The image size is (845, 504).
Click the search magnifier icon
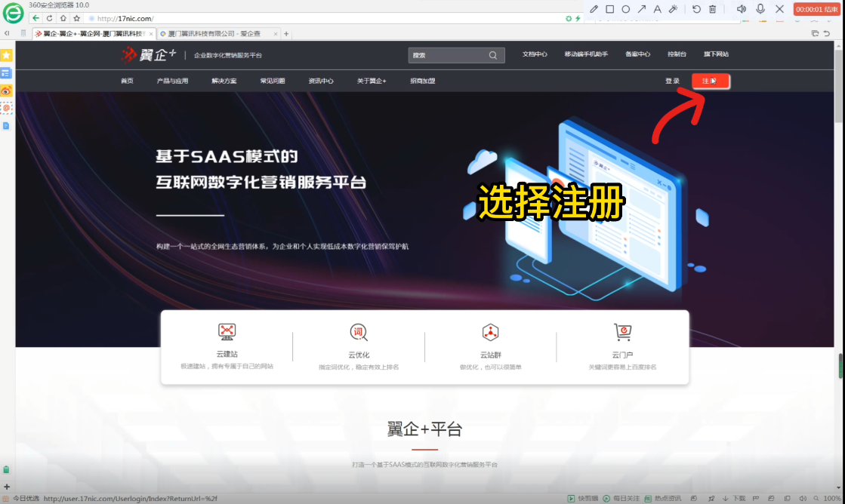tap(493, 56)
